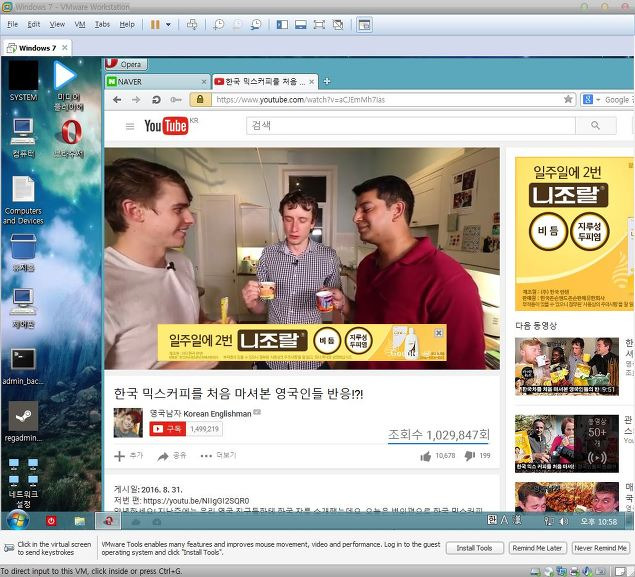
Task: Click the VMware pause VM icon
Action: click(x=155, y=25)
